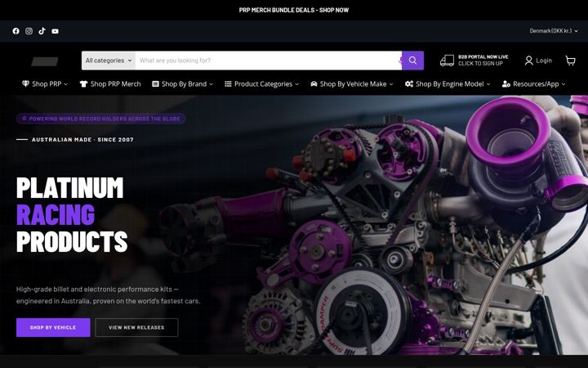Click the View New Releases button
588x368 pixels.
click(136, 327)
